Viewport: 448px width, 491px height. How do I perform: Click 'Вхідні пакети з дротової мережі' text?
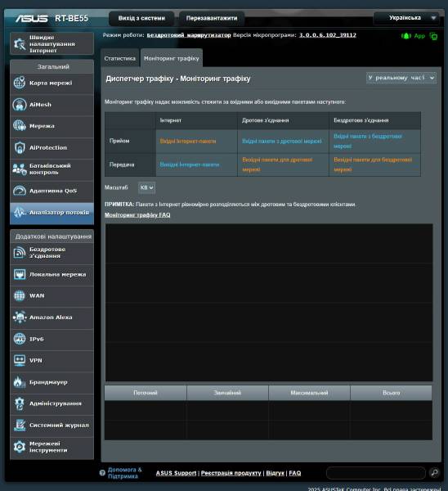coord(281,142)
